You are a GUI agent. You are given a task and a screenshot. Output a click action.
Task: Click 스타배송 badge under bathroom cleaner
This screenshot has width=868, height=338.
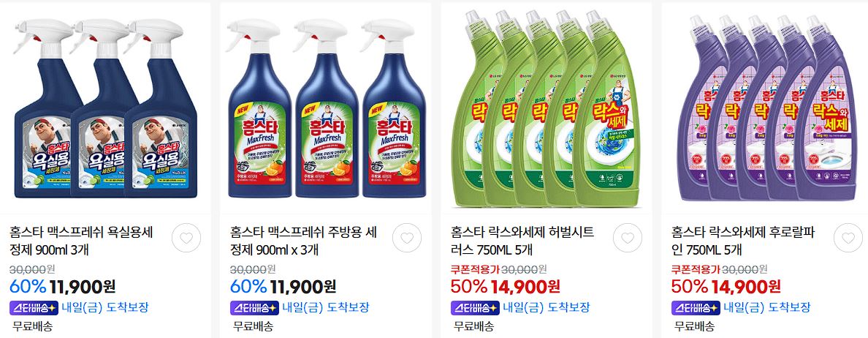34,307
